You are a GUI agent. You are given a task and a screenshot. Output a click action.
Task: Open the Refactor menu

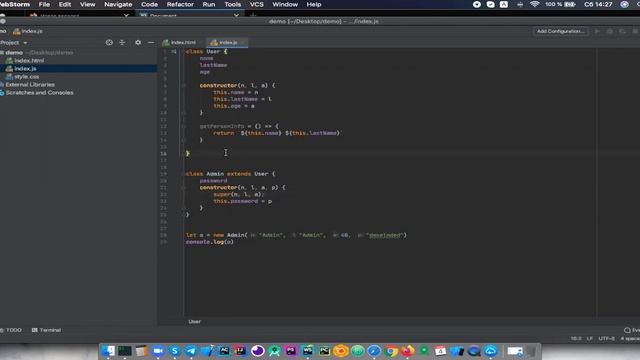click(x=180, y=4)
